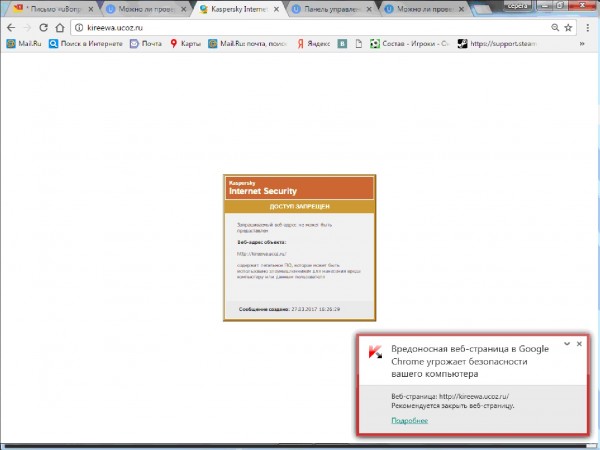Image resolution: width=600 pixels, height=450 pixels.
Task: Click the browser forward arrow
Action: click(27, 28)
